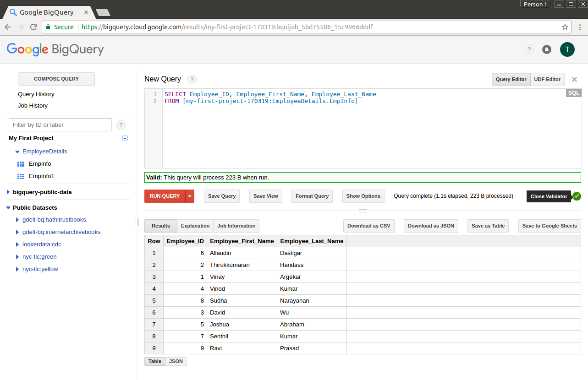Image resolution: width=588 pixels, height=380 pixels.
Task: Click Close Validator
Action: (549, 196)
